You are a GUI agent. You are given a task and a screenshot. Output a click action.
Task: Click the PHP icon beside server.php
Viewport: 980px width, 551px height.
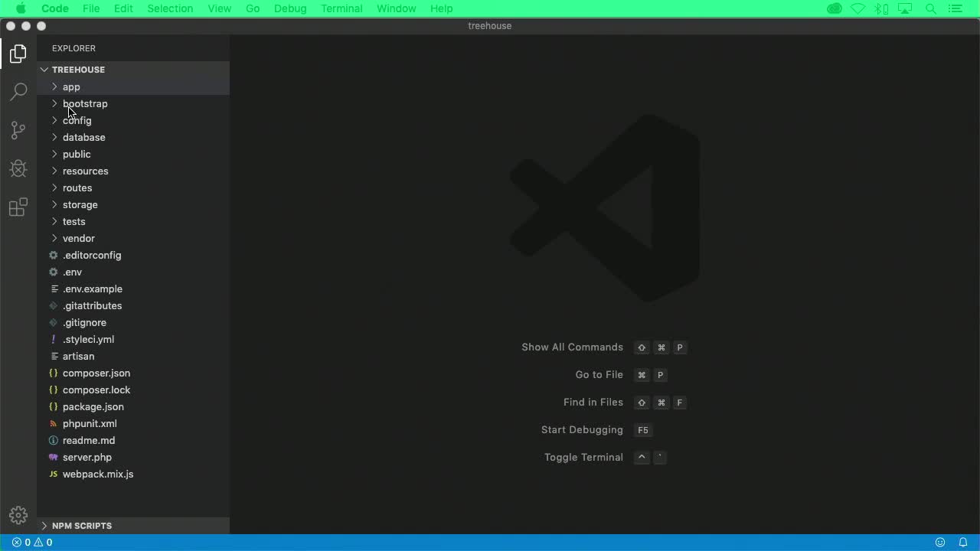[x=54, y=457]
